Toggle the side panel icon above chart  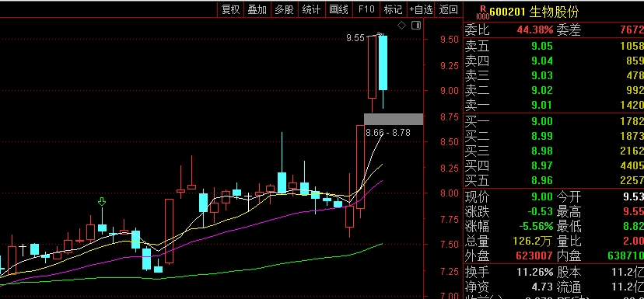[x=416, y=26]
